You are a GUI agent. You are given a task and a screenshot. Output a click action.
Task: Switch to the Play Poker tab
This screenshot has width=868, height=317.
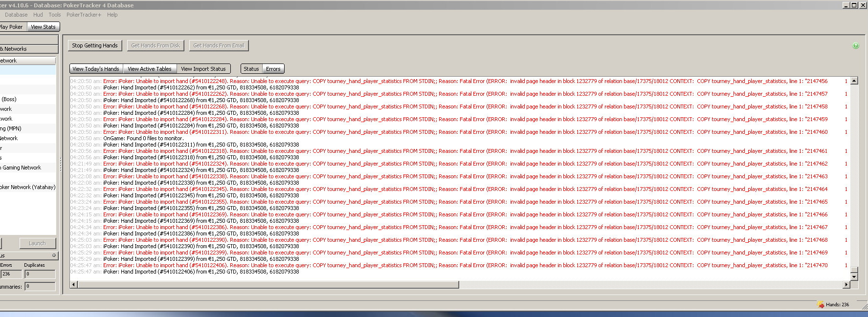(12, 27)
